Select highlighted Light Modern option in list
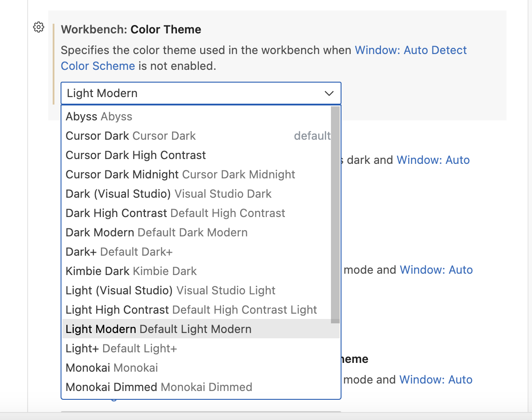This screenshot has height=420, width=532. 158,329
